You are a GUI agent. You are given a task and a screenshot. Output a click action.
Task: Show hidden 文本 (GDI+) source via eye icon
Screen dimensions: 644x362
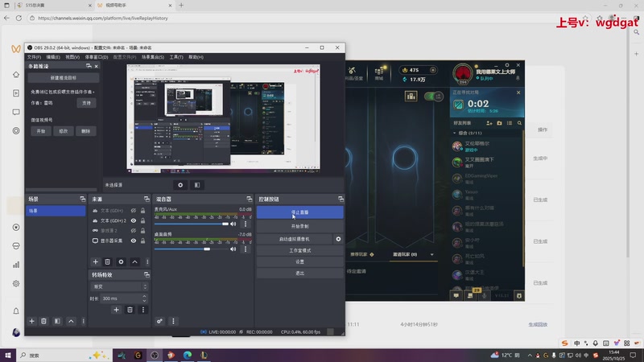coord(134,211)
